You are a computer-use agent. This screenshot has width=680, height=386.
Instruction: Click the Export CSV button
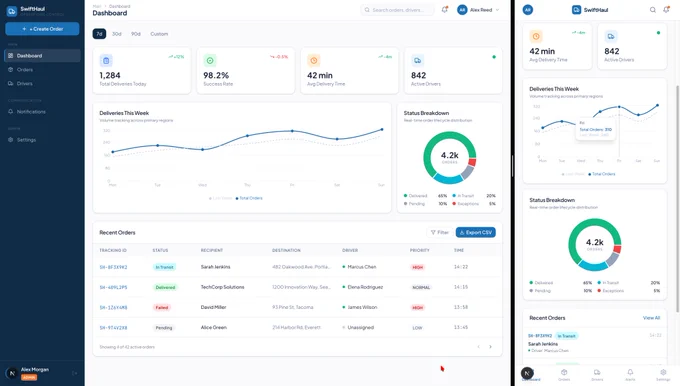point(476,232)
